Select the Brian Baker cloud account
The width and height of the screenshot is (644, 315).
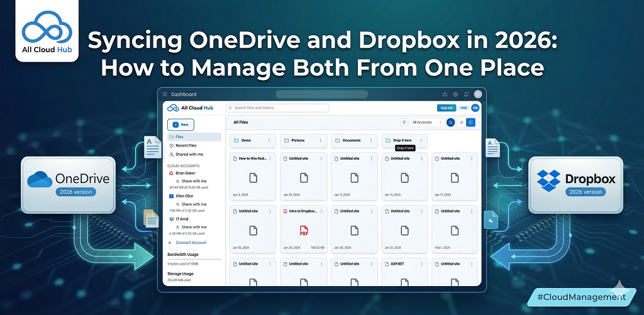pyautogui.click(x=185, y=174)
